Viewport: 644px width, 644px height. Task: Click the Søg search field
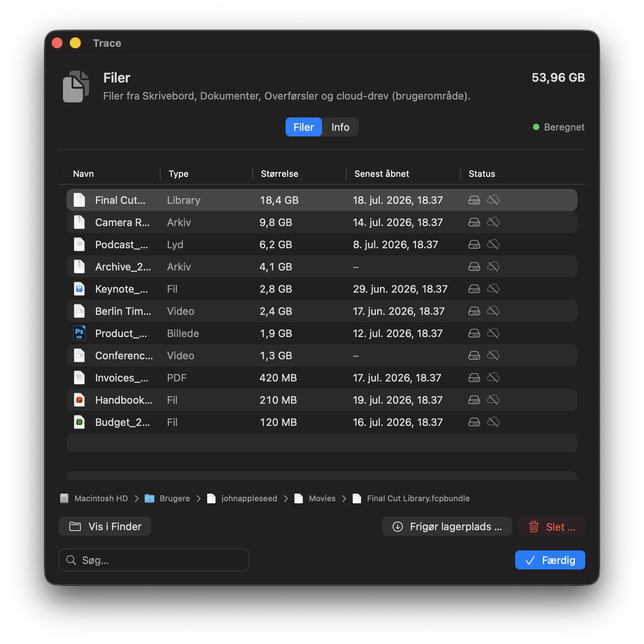(x=154, y=560)
